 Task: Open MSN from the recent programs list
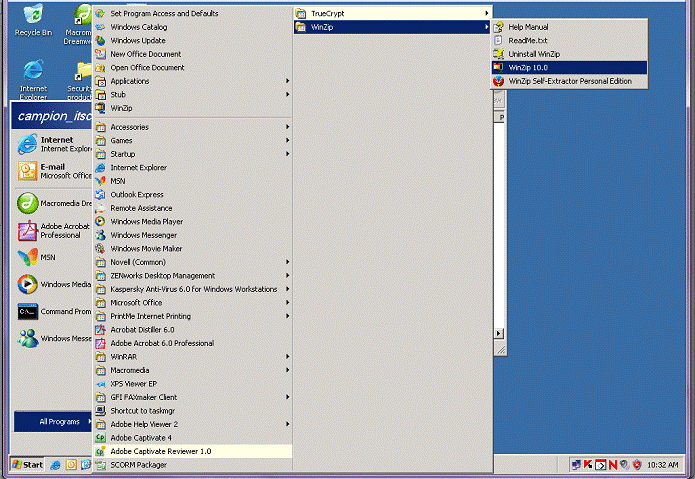point(54,257)
